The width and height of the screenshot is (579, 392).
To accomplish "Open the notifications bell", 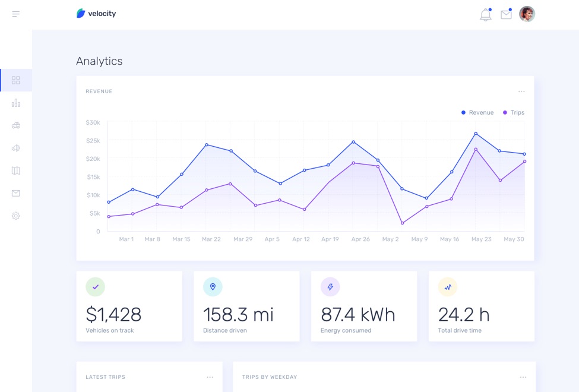I will 485,15.
